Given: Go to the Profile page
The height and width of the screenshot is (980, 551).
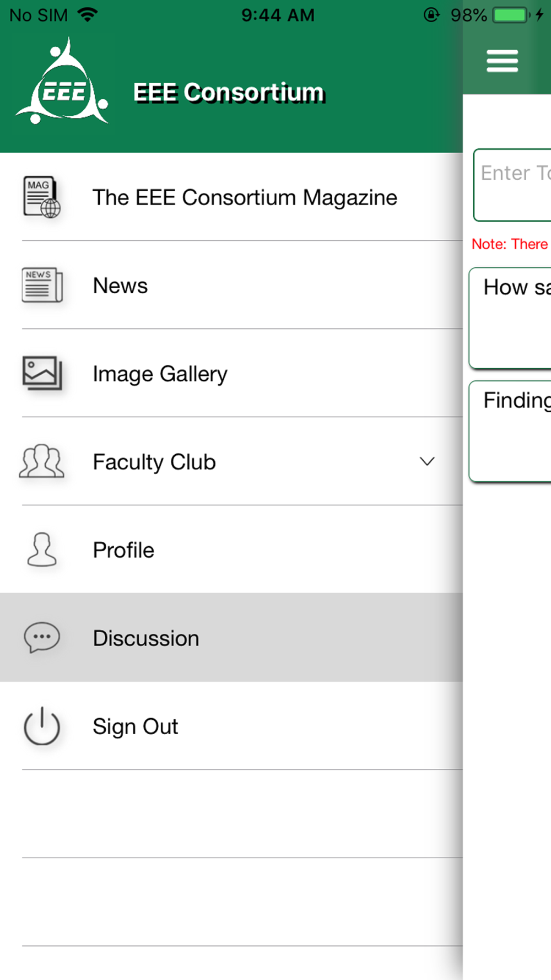Looking at the screenshot, I should click(x=231, y=550).
